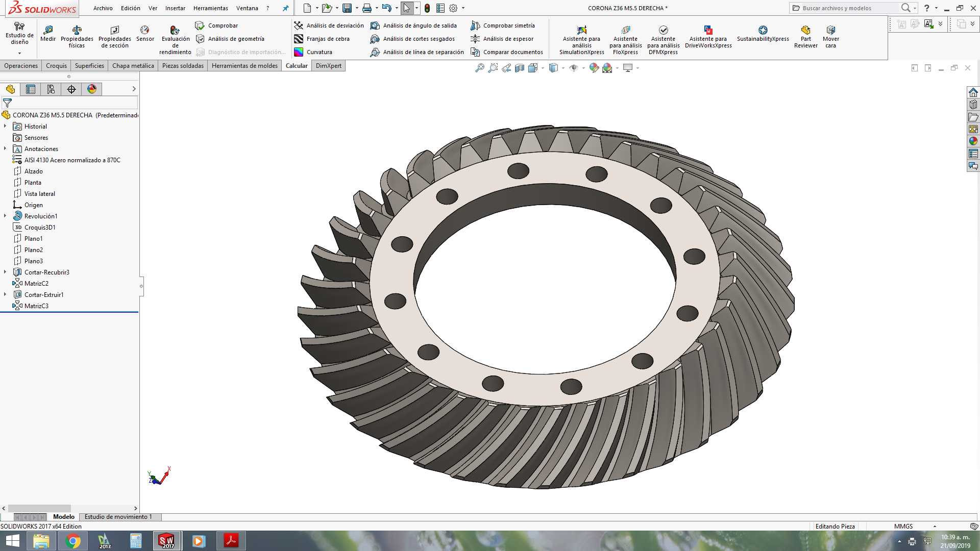Expand the Revolución1 feature
The height and width of the screenshot is (551, 980).
point(5,216)
